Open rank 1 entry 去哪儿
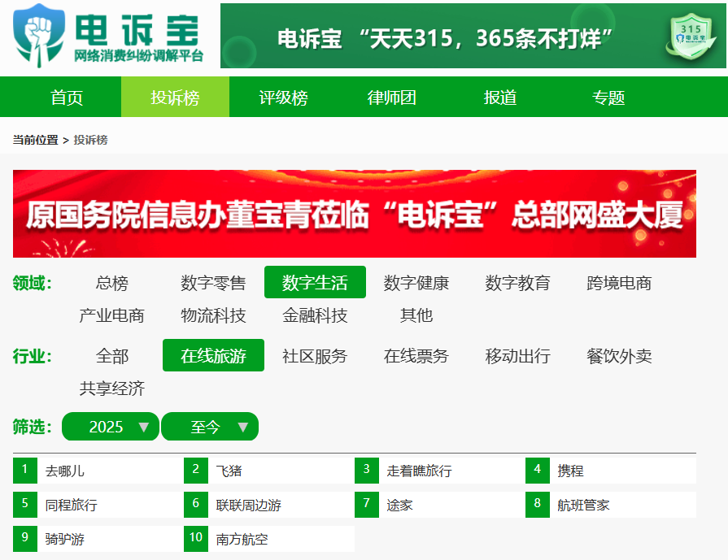 [x=98, y=471]
